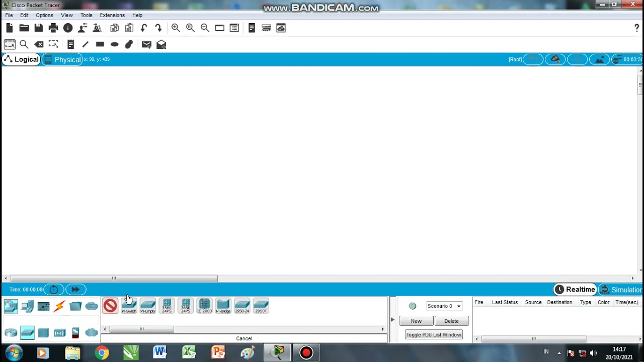Image resolution: width=644 pixels, height=362 pixels.
Task: Choose the Select tool
Action: (10, 45)
